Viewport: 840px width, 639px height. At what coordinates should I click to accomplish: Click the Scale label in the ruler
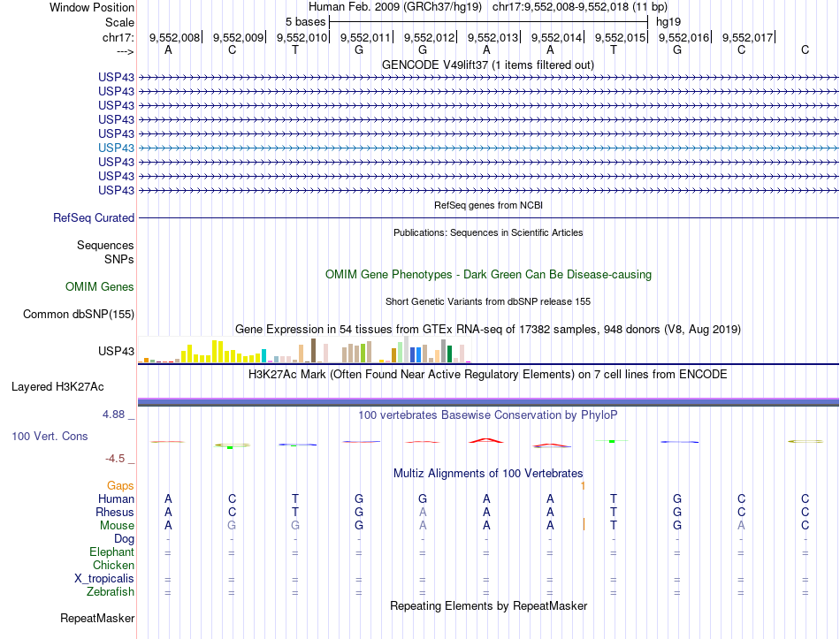coord(119,22)
